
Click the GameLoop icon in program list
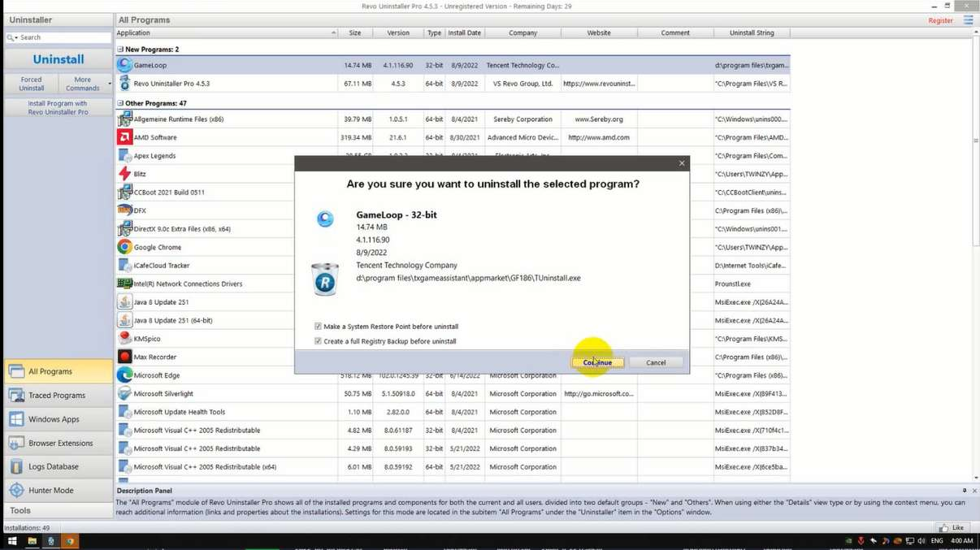pyautogui.click(x=124, y=65)
